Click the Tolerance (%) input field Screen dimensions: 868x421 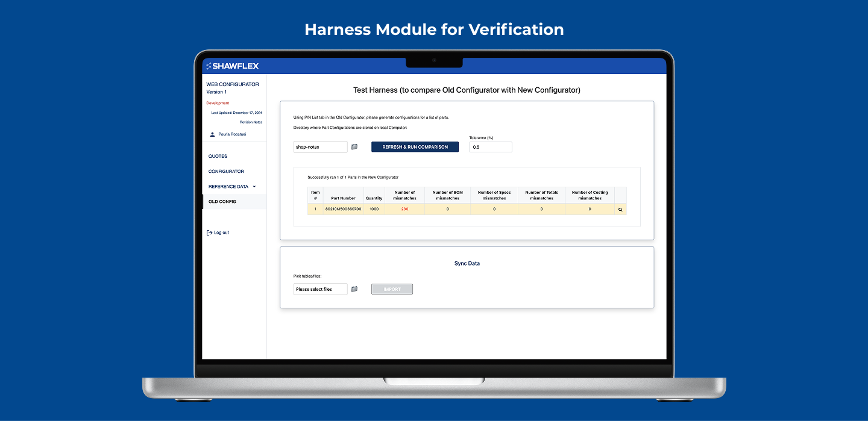click(490, 147)
